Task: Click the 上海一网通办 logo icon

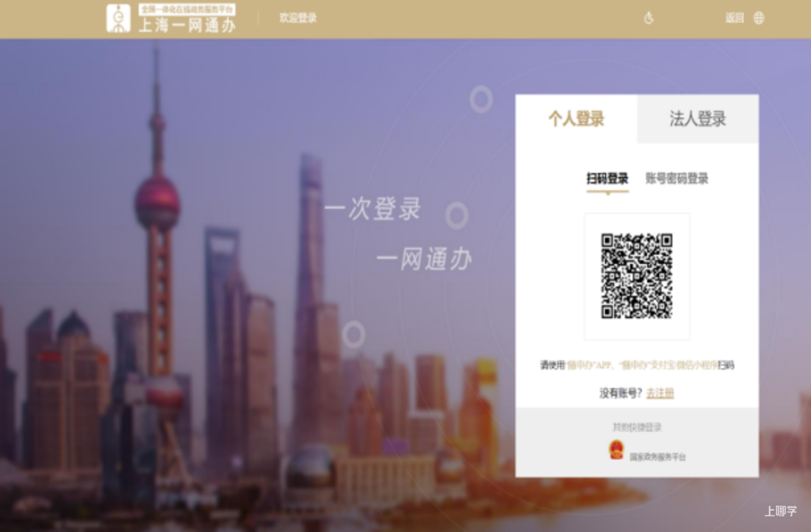Action: point(118,18)
